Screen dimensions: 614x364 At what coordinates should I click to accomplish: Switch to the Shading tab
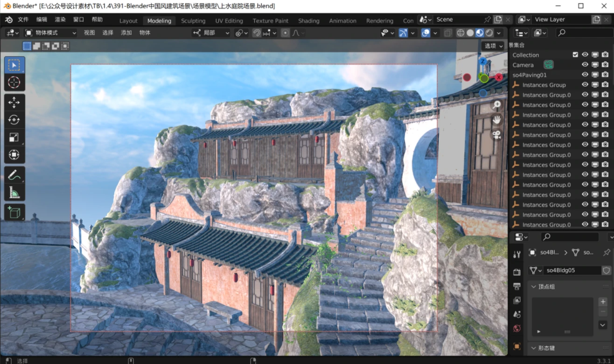[x=308, y=21]
